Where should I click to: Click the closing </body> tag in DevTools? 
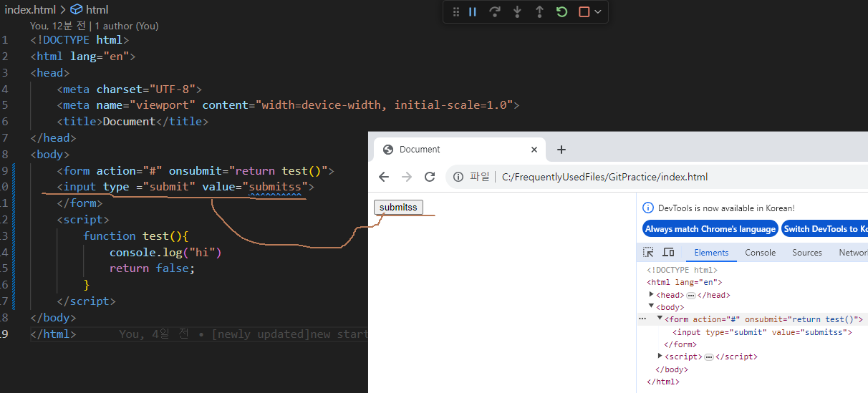coord(672,369)
